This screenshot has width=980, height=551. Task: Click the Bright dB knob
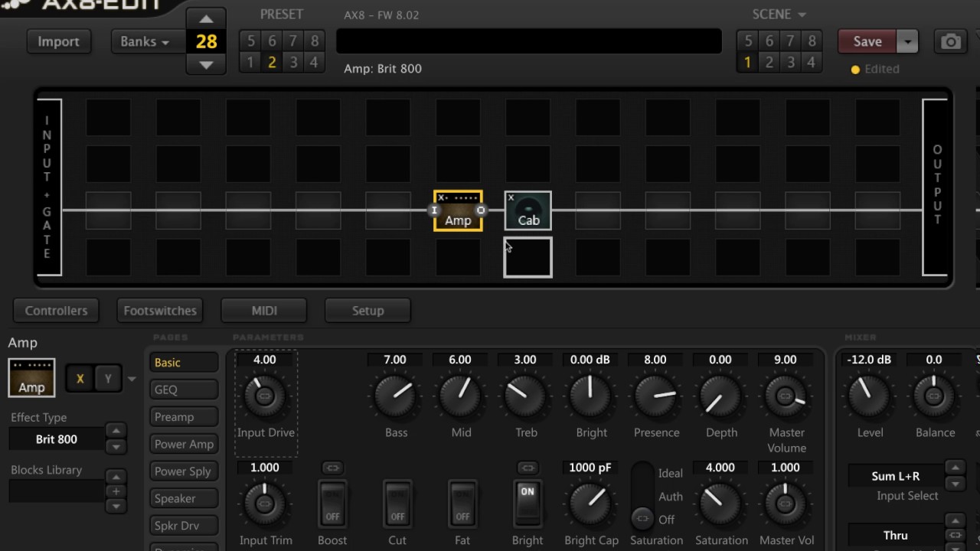[591, 396]
